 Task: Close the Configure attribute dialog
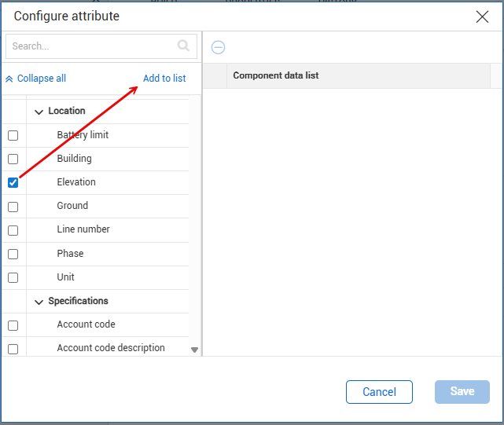[x=482, y=16]
